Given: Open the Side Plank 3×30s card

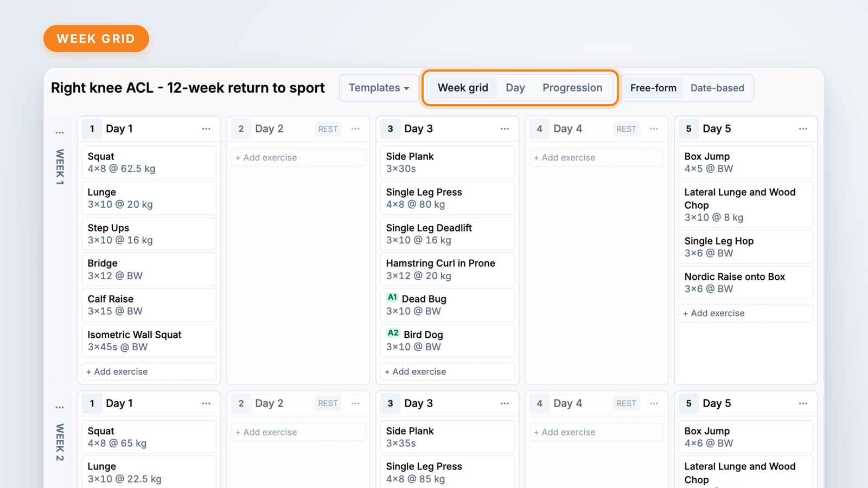Looking at the screenshot, I should coord(448,162).
